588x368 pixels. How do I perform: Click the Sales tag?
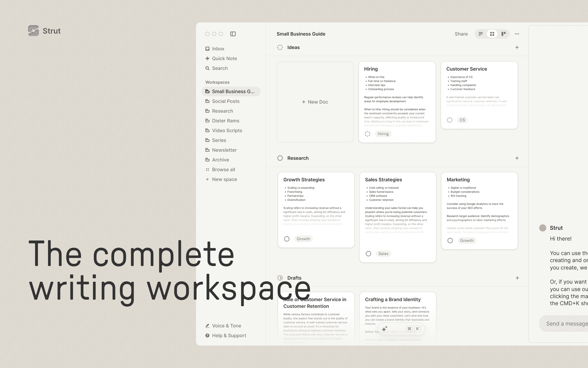(383, 254)
